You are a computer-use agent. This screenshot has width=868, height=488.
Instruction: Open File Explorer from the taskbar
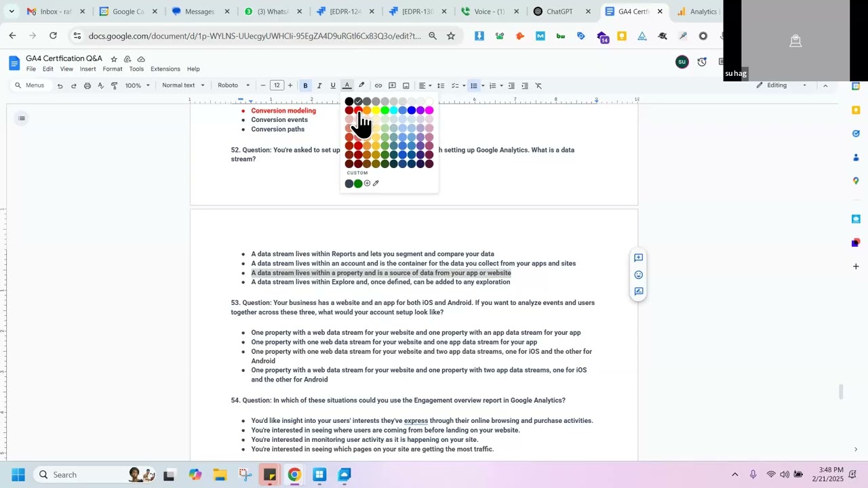[220, 474]
